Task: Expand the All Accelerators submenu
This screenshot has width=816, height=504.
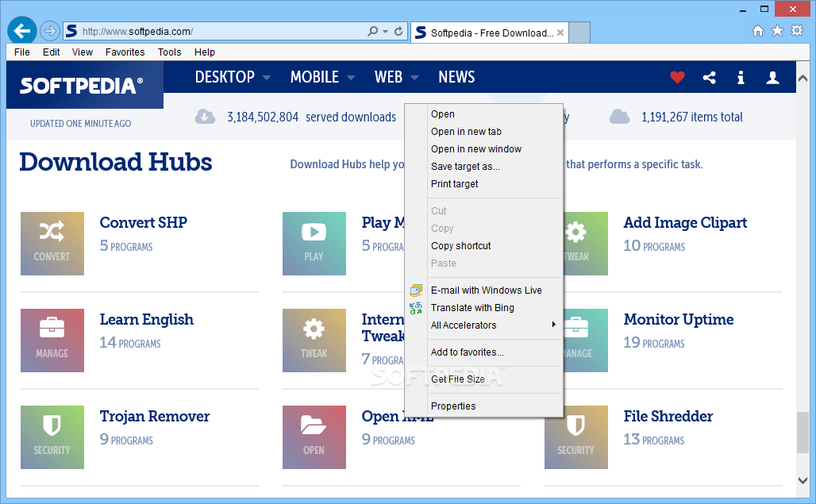Action: coord(495,325)
